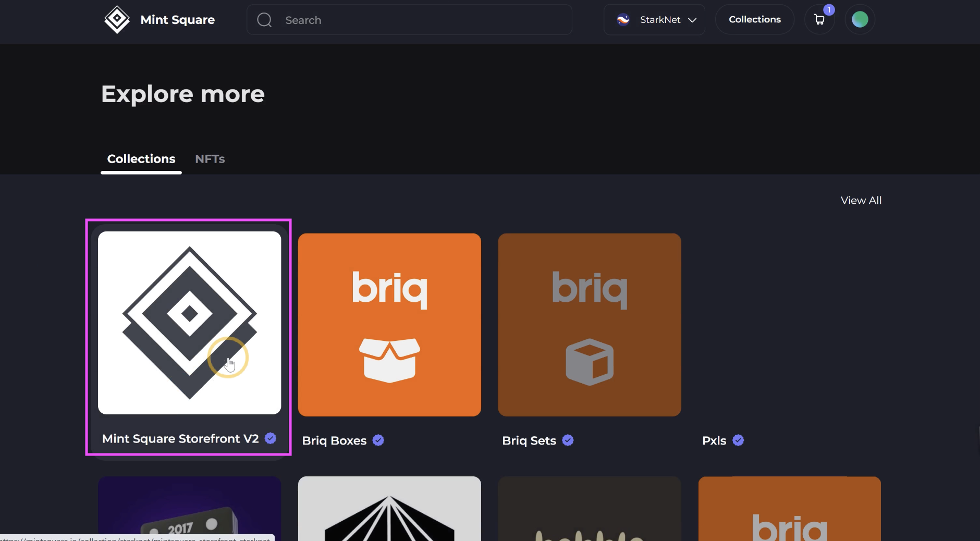Switch to the NFTs tab
Image resolution: width=980 pixels, height=541 pixels.
[x=210, y=159]
